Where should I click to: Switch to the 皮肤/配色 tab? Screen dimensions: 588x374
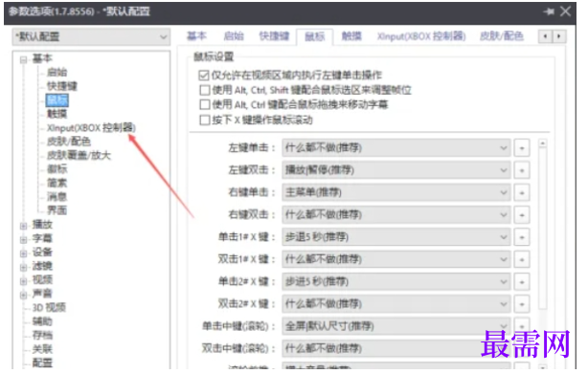(x=502, y=36)
